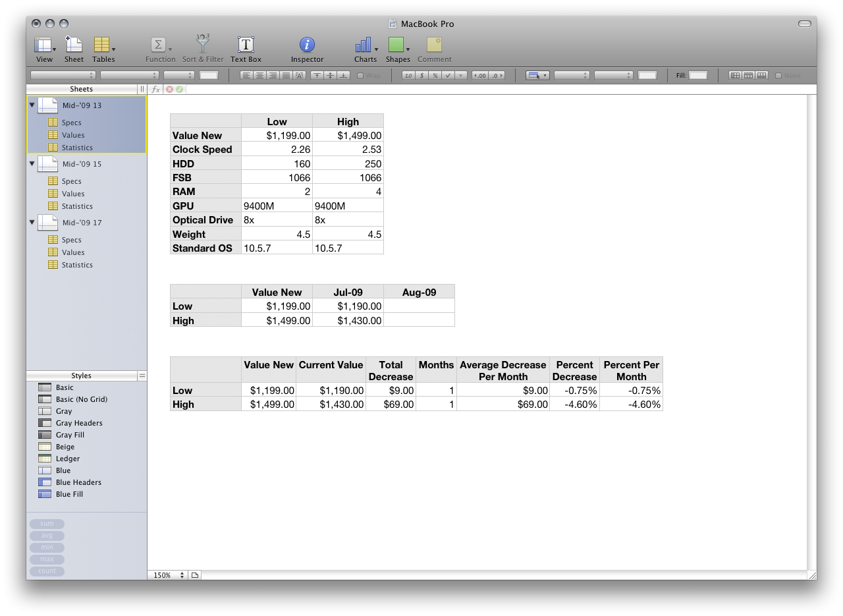Increase decimal places button
Image resolution: width=843 pixels, height=616 pixels.
click(x=497, y=76)
